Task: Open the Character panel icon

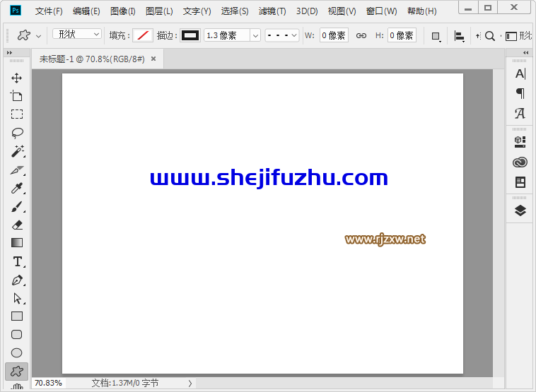Action: click(520, 73)
